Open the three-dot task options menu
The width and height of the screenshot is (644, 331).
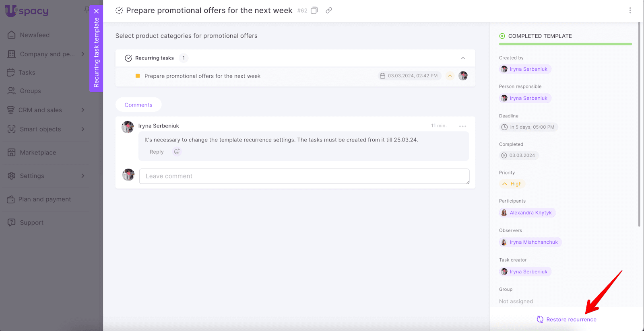pos(630,10)
